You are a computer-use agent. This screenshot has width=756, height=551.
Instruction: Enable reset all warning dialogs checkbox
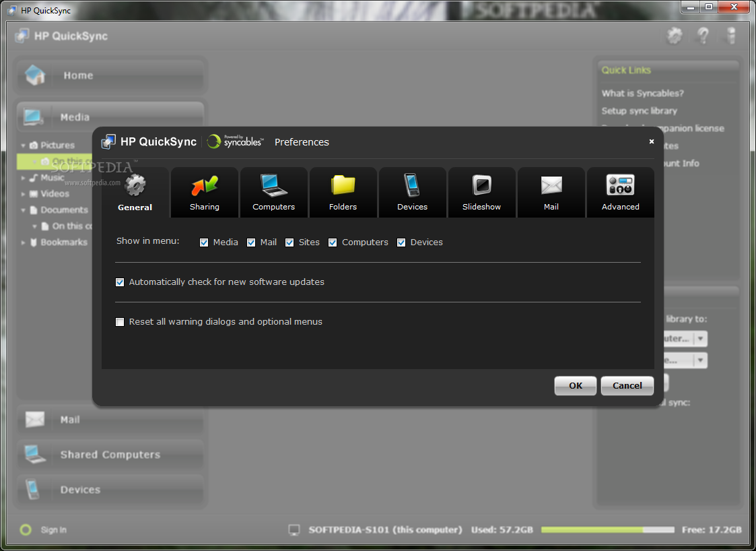click(120, 322)
